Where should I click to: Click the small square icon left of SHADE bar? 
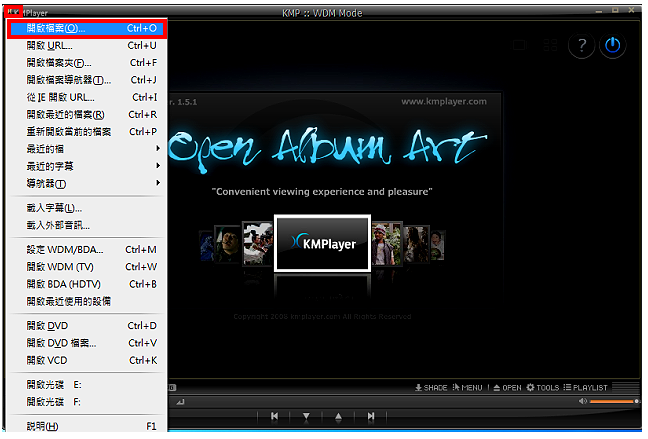click(x=173, y=387)
